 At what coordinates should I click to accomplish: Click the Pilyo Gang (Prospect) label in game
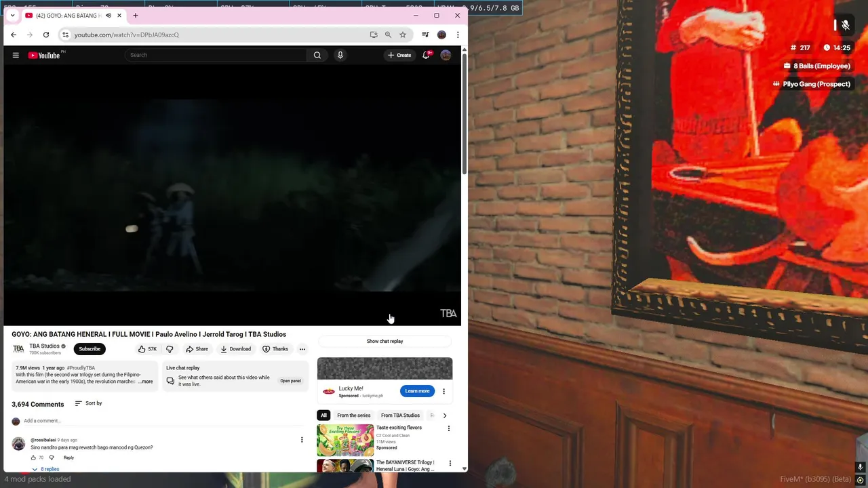816,84
